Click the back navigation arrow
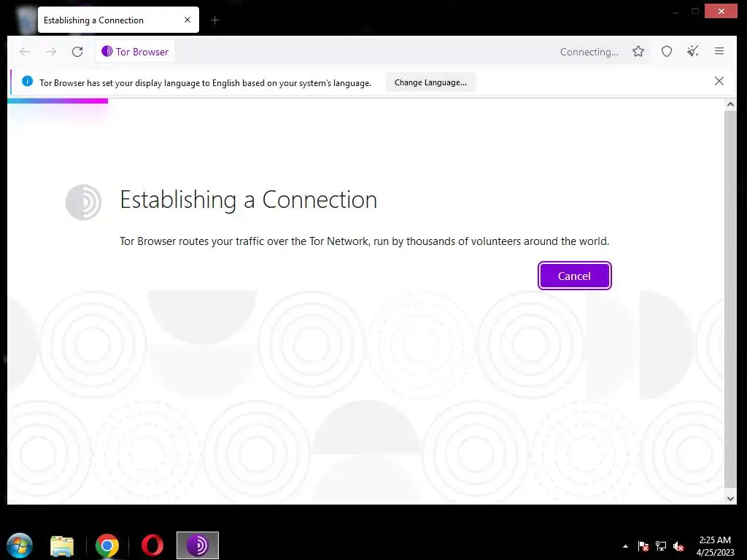Viewport: 747px width, 560px height. click(24, 52)
